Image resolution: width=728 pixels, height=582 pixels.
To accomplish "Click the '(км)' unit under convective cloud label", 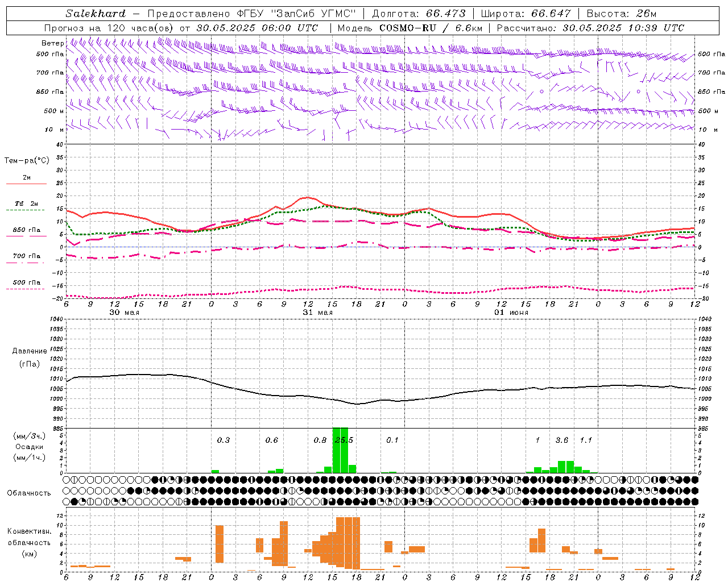I will tap(30, 554).
